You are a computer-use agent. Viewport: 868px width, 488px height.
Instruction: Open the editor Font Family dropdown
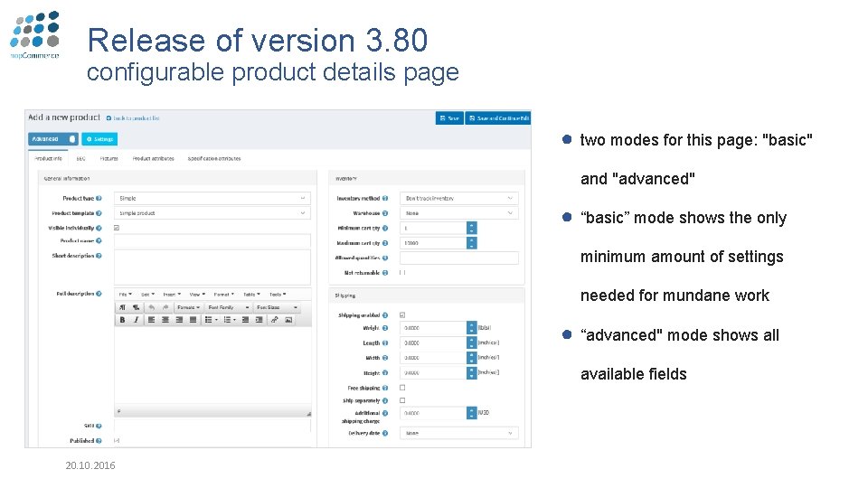(x=228, y=307)
